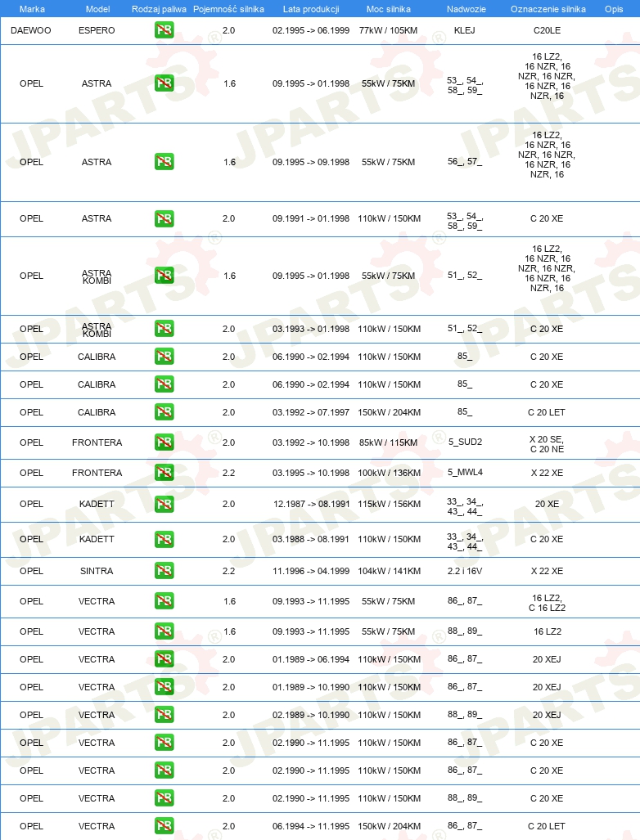Click fuel icon in ASTRA 09.1995 -> 09.1998 row
This screenshot has height=840, width=640.
pos(164,162)
